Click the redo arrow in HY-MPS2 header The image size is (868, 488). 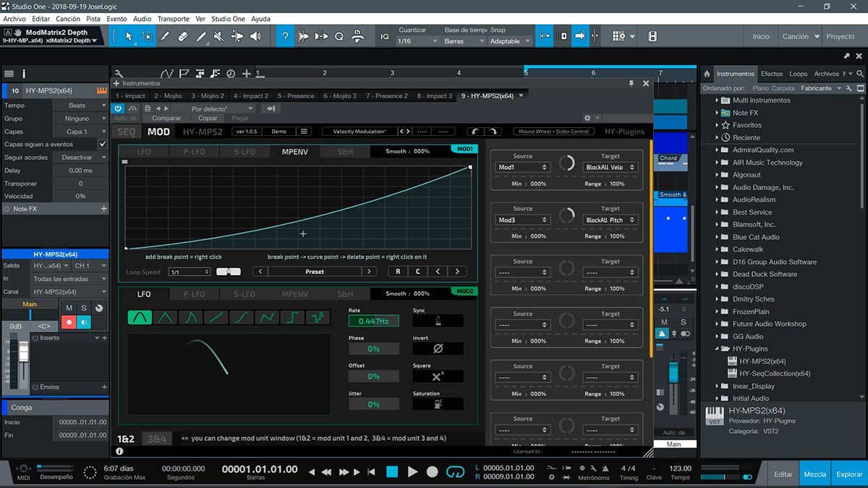493,132
